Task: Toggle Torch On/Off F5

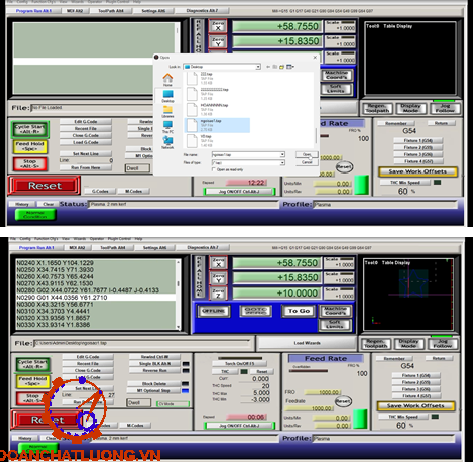Action: point(239,363)
